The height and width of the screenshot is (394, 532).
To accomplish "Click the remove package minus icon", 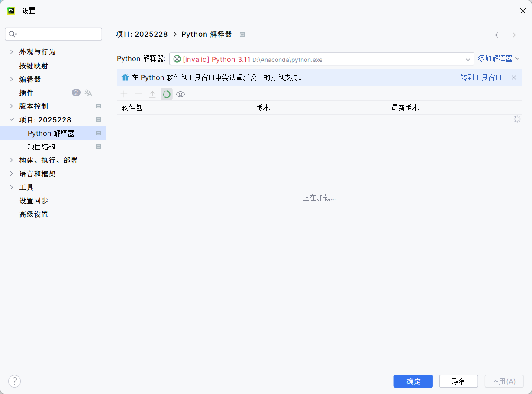I will point(138,94).
